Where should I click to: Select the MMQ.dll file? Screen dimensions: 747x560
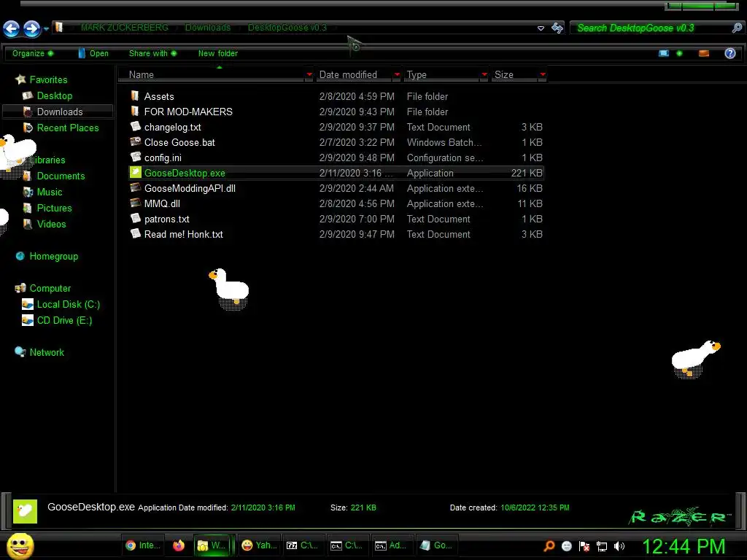[x=337, y=204]
